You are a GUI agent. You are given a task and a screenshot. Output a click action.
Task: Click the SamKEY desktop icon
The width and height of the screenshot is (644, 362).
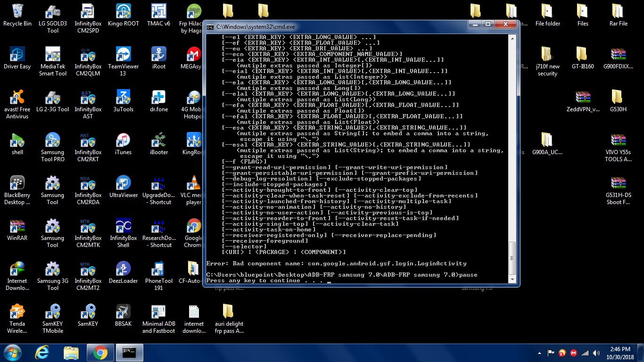pos(88,315)
